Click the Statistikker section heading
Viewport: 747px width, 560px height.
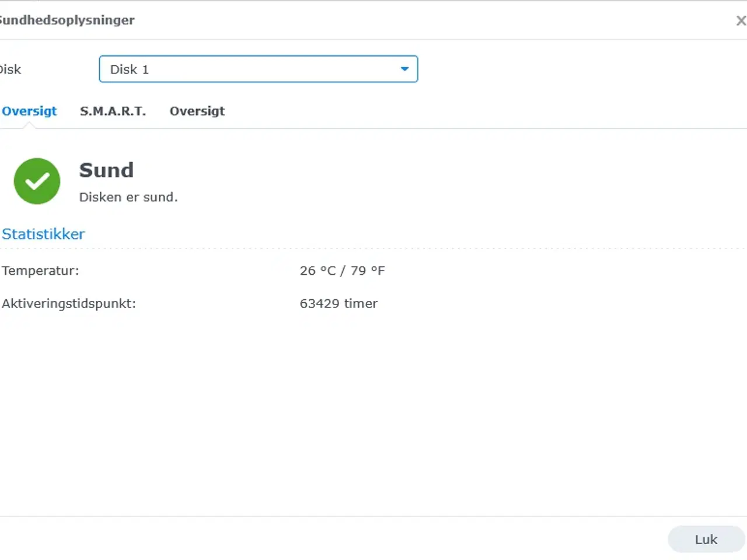click(43, 234)
